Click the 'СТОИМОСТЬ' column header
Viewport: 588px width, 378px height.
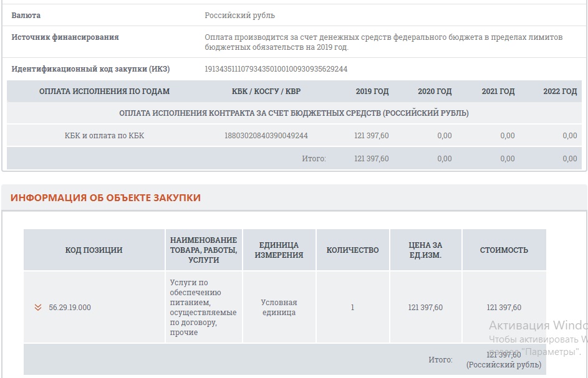504,250
